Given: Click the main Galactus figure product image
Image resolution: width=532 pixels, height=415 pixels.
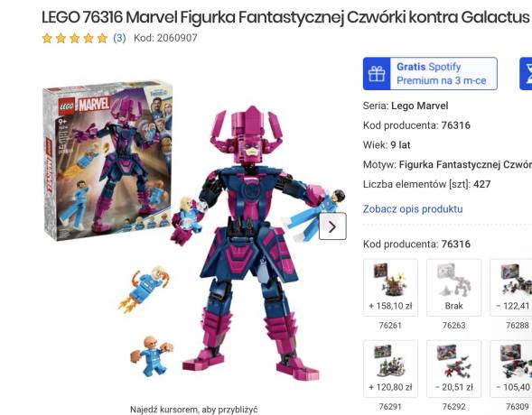Looking at the screenshot, I should (251, 242).
